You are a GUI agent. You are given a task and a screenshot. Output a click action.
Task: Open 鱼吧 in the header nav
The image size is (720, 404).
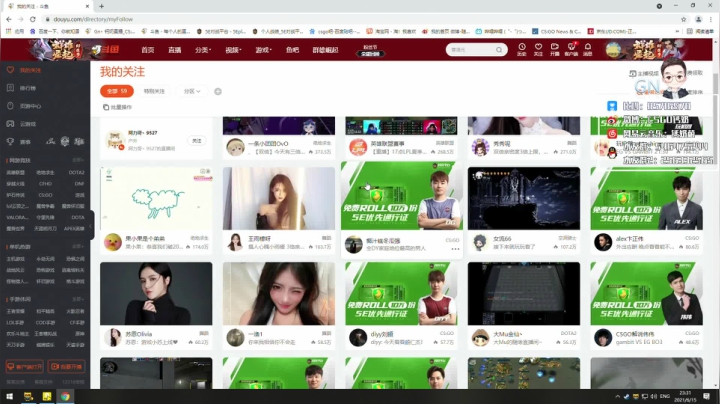click(292, 50)
